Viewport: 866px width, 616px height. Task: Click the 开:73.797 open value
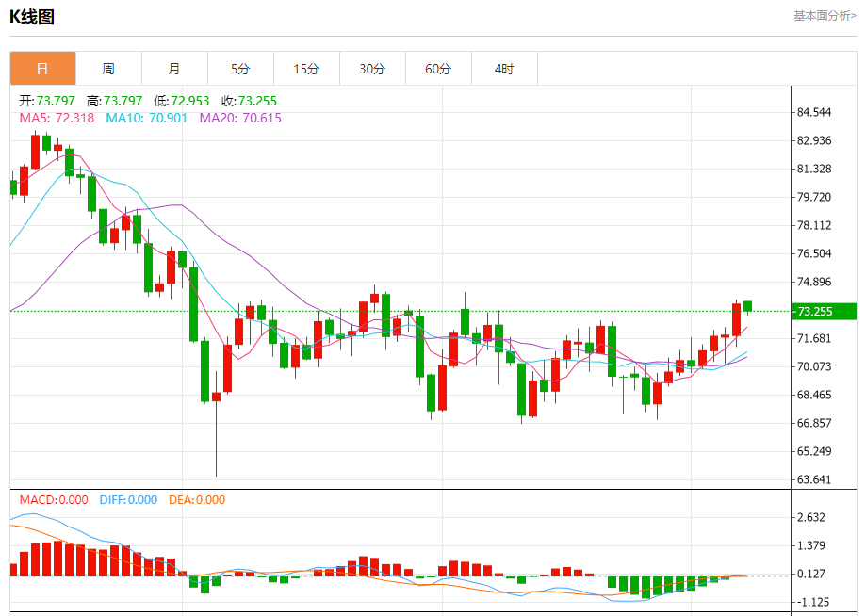click(x=47, y=101)
